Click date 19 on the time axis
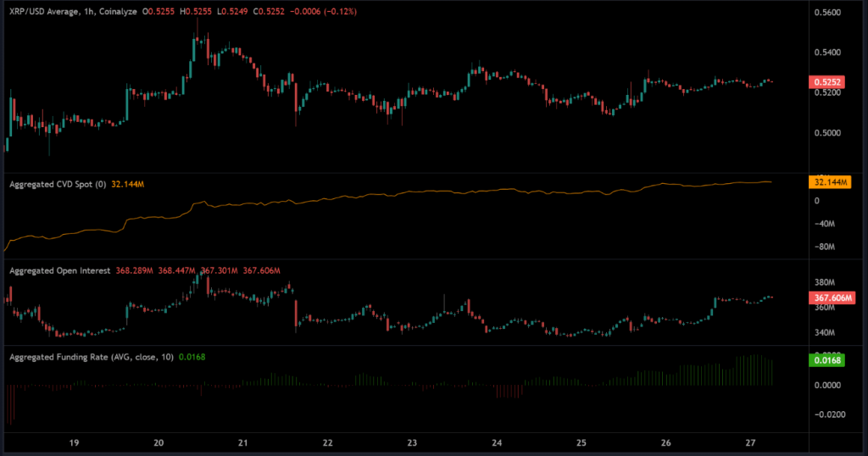Viewport: 868px width, 456px height. [74, 442]
